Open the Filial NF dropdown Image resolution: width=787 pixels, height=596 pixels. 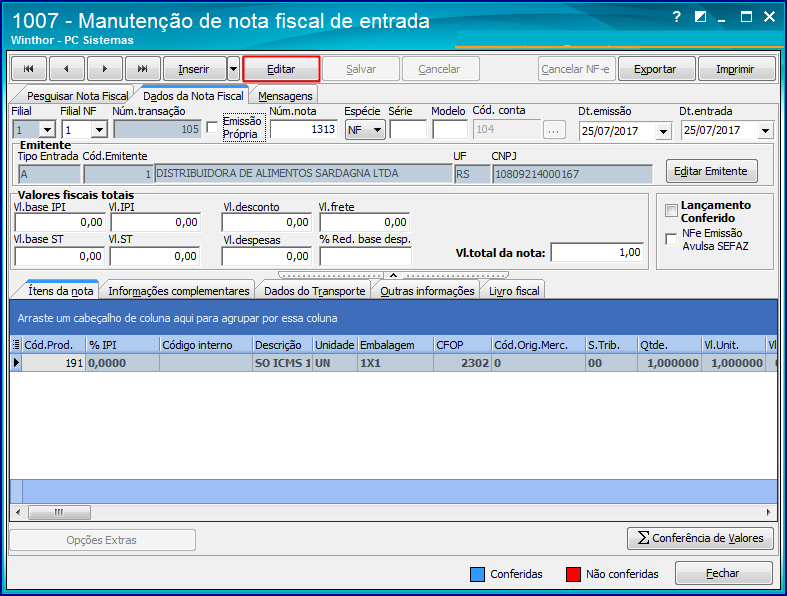click(x=99, y=130)
